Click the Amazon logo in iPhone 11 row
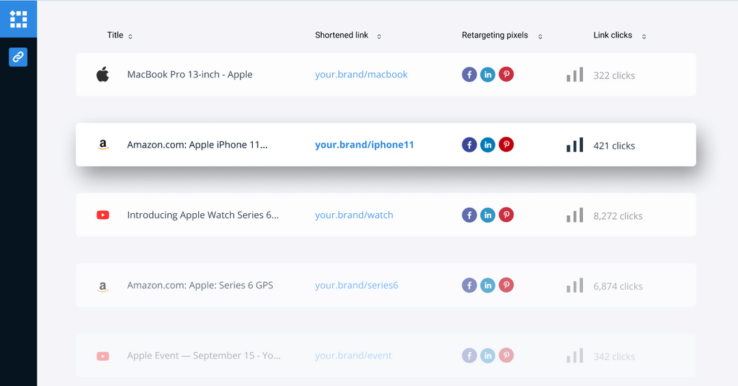 103,145
